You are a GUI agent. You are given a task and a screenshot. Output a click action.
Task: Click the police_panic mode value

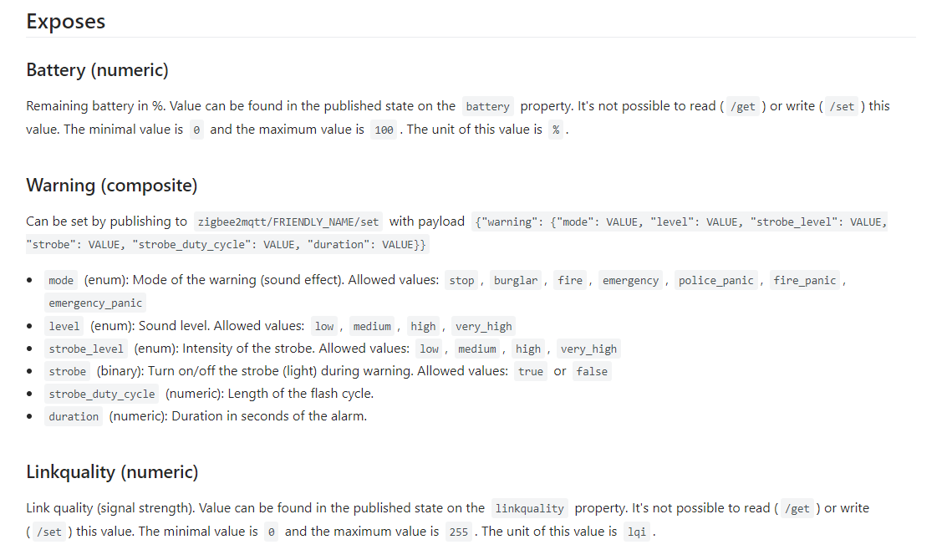[x=715, y=281]
